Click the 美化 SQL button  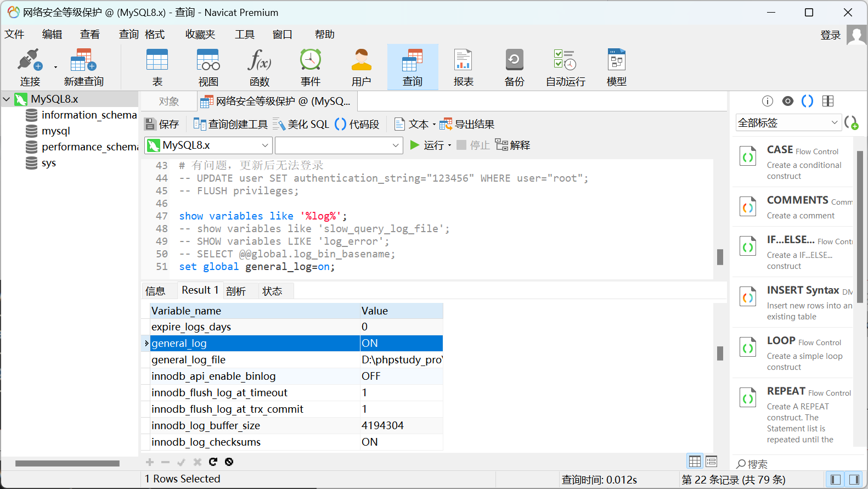click(x=301, y=125)
